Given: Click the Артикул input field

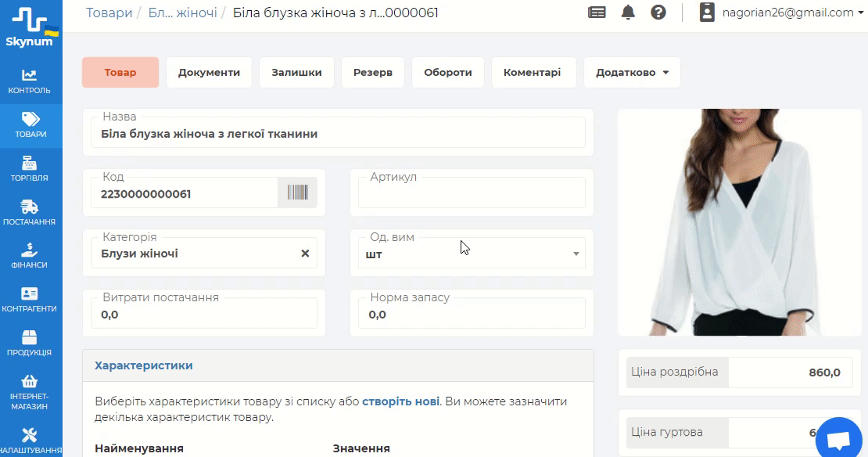Looking at the screenshot, I should point(472,194).
